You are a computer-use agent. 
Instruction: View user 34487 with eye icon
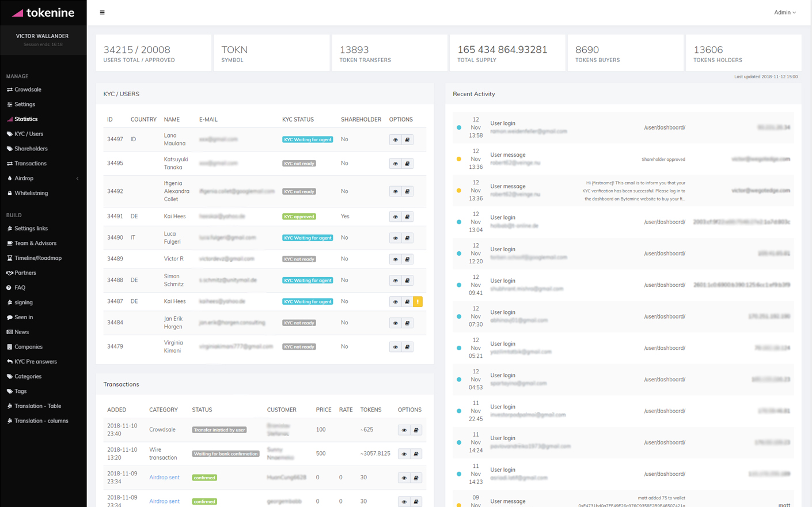(x=395, y=302)
